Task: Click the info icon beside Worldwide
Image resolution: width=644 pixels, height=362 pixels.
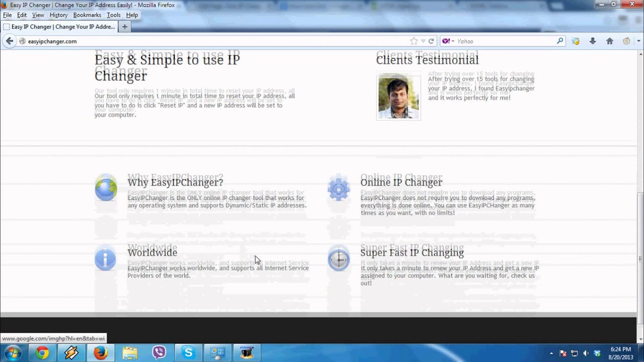Action: 105,259
